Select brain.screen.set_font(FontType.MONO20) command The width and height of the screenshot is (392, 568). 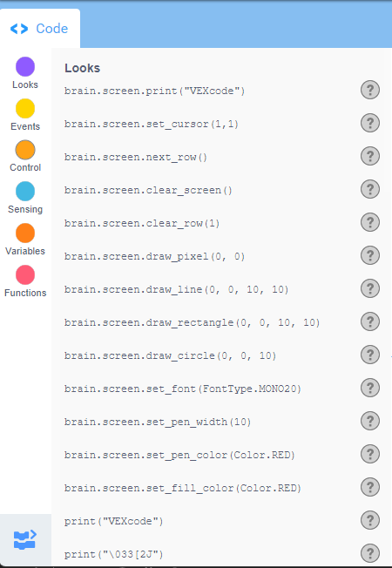tap(183, 389)
